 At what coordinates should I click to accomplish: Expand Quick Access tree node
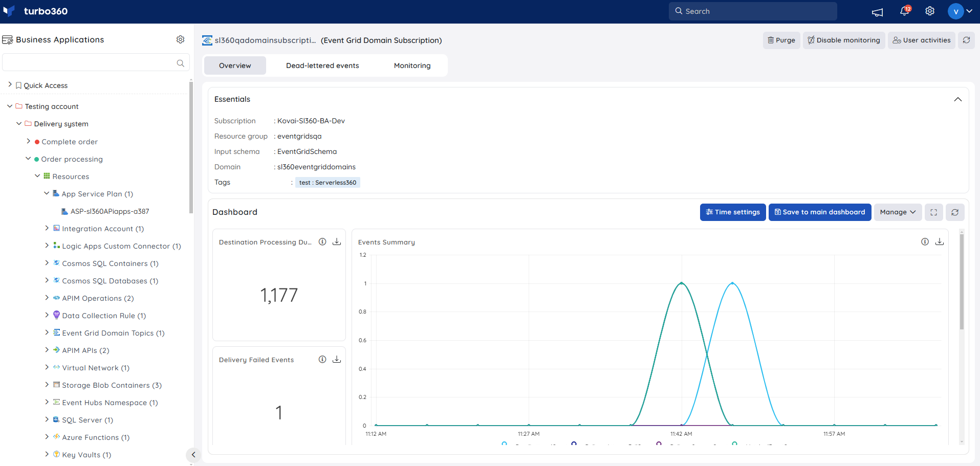(x=10, y=85)
